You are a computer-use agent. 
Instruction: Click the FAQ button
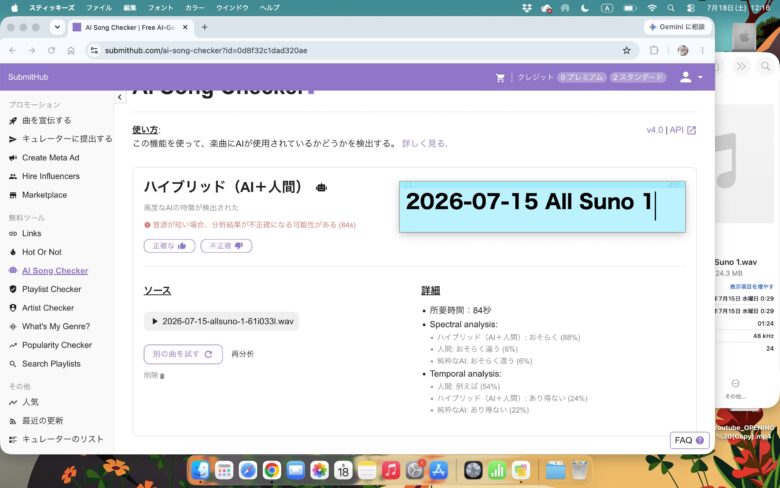point(689,440)
